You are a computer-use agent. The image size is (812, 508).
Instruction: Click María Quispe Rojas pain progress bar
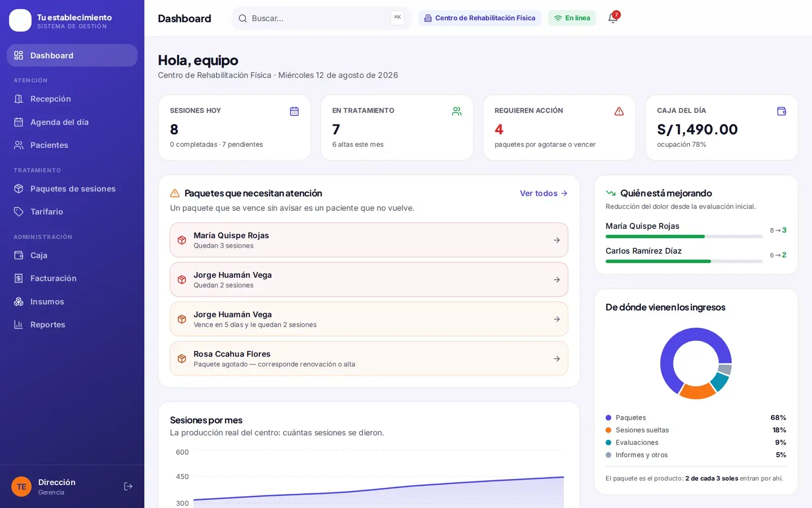[x=684, y=237]
